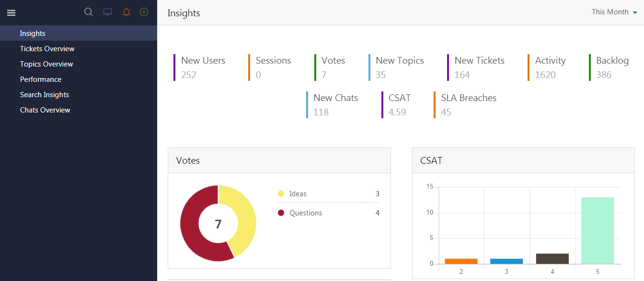The image size is (644, 281).
Task: Open the hamburger menu
Action: [x=11, y=13]
